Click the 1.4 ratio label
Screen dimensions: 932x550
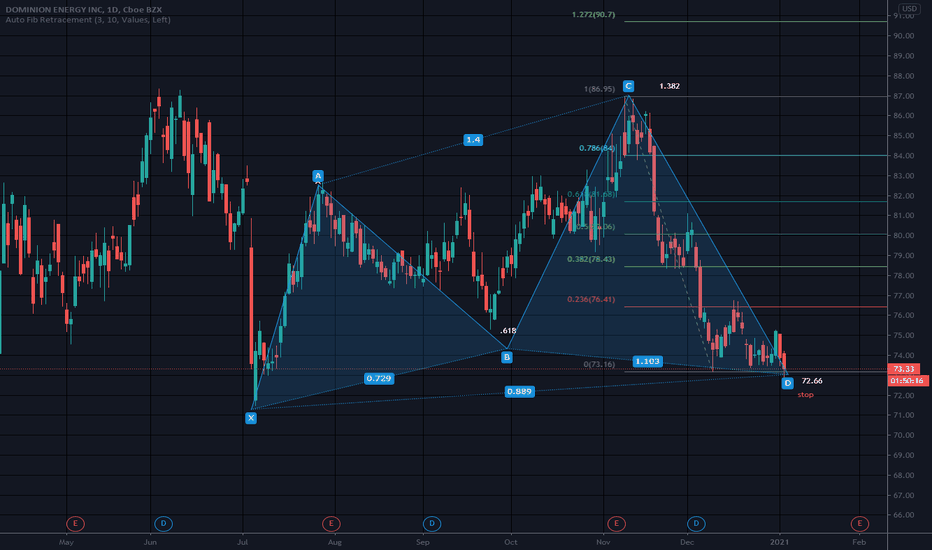[473, 140]
